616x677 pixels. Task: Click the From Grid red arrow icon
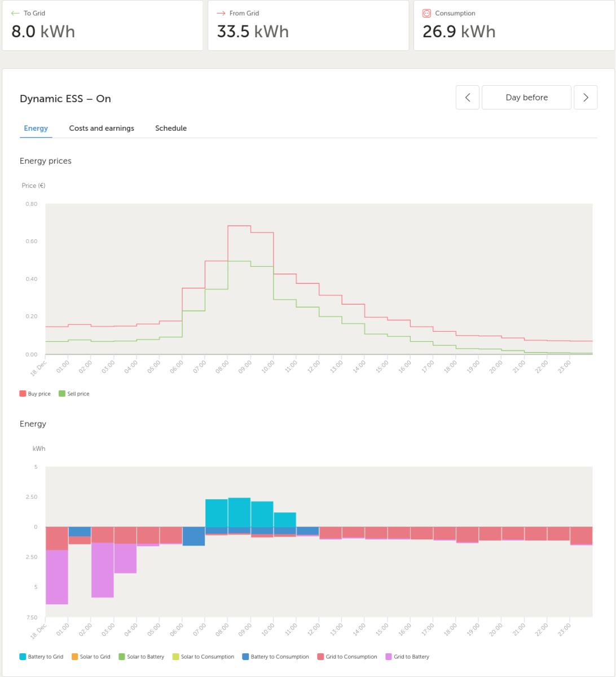(221, 13)
